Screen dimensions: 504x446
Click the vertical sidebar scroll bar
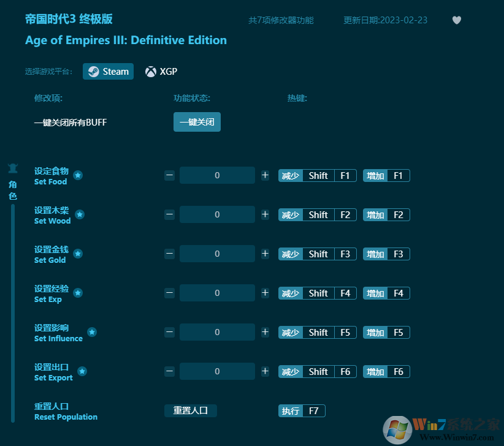click(x=13, y=314)
